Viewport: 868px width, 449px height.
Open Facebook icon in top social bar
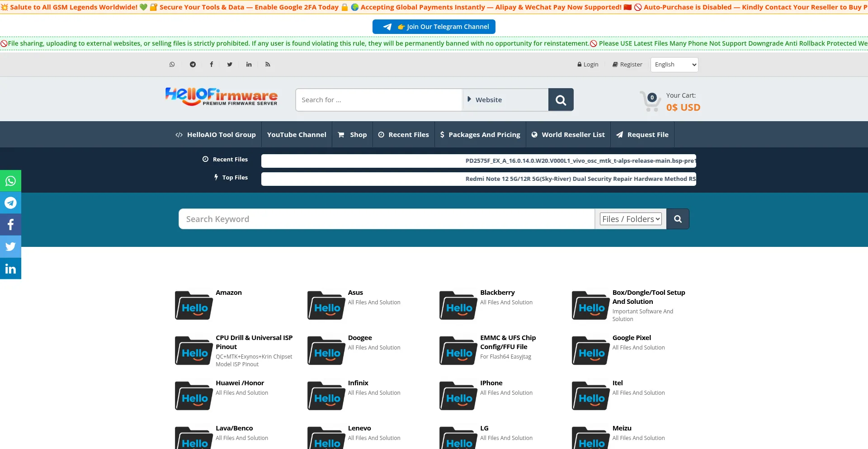coord(211,65)
